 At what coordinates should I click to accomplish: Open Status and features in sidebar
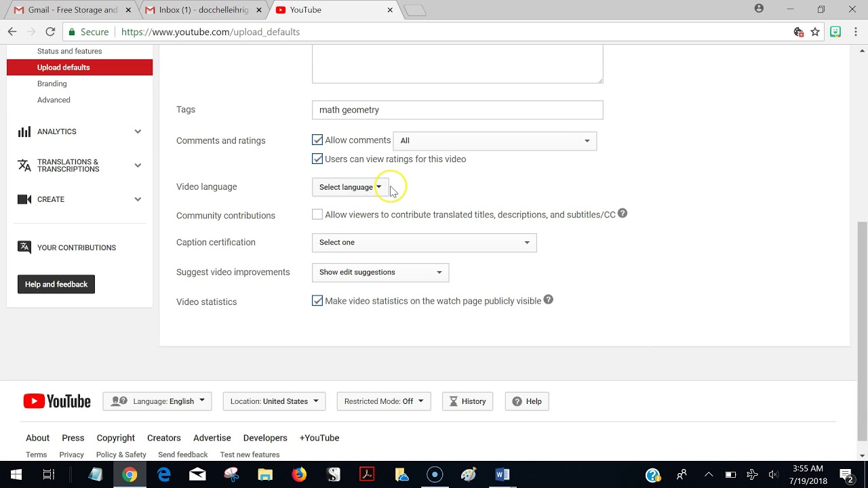(69, 51)
